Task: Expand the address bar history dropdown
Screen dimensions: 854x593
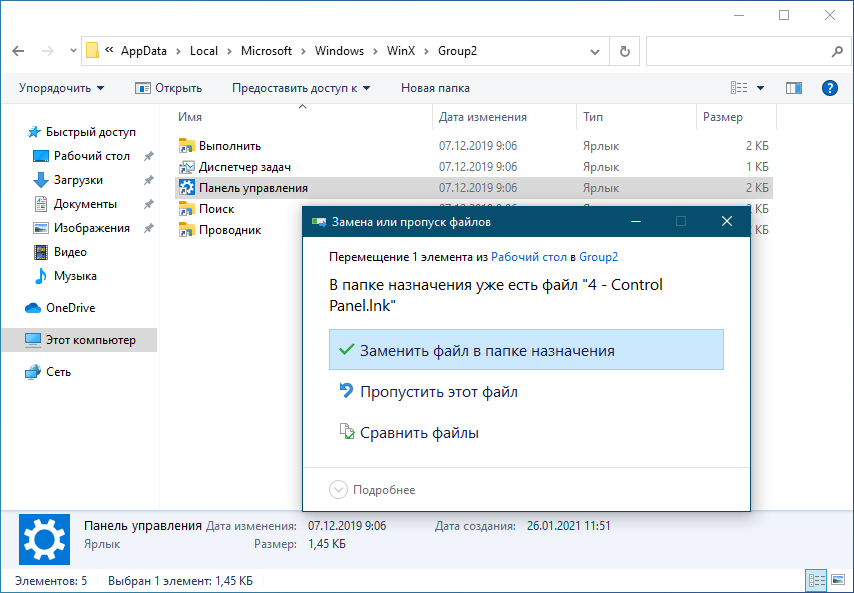Action: 595,52
